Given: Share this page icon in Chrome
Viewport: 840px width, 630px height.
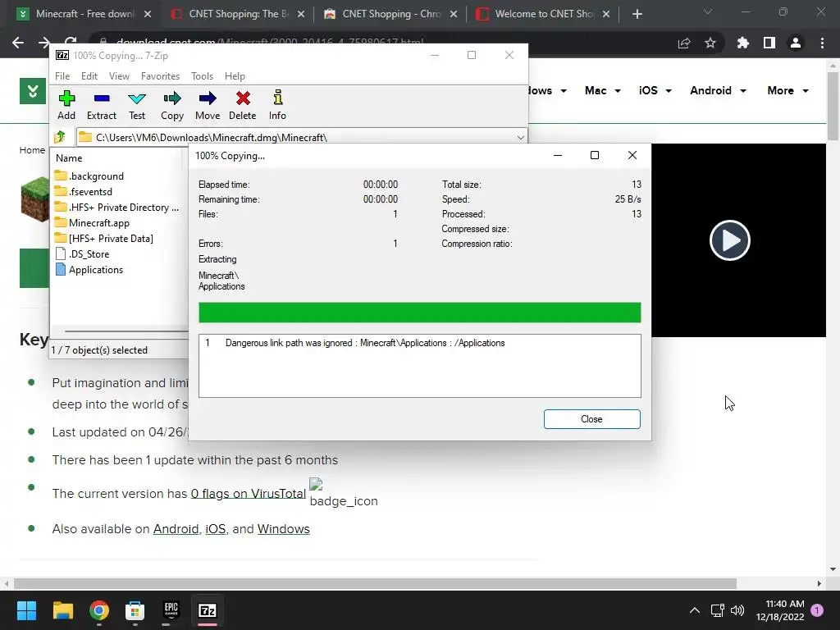Looking at the screenshot, I should 684,43.
